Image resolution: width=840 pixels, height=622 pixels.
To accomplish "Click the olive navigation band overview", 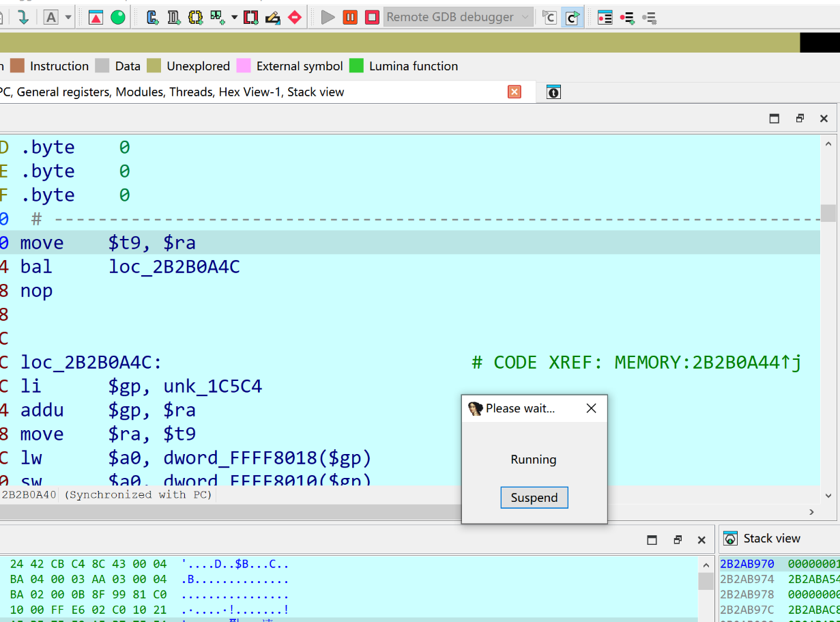I will pyautogui.click(x=399, y=42).
